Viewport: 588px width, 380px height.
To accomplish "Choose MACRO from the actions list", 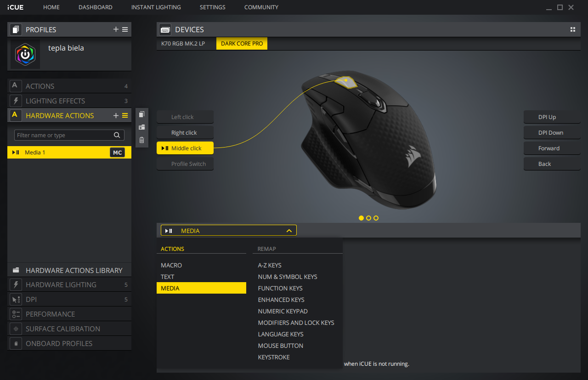I will 201,265.
